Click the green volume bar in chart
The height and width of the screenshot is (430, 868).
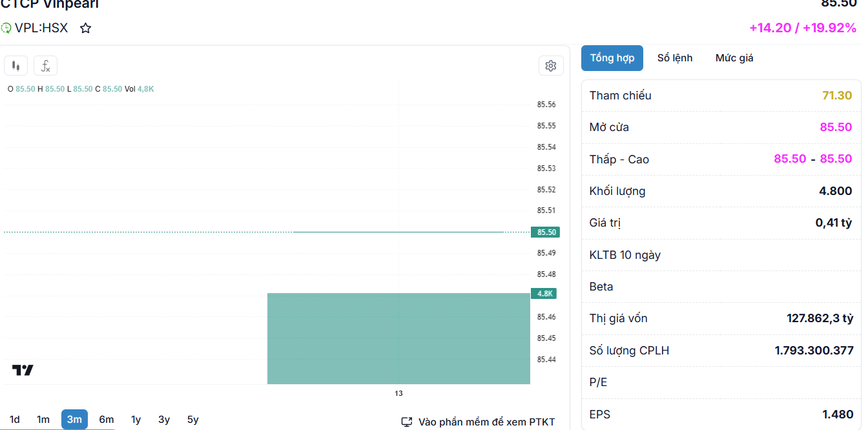(398, 339)
